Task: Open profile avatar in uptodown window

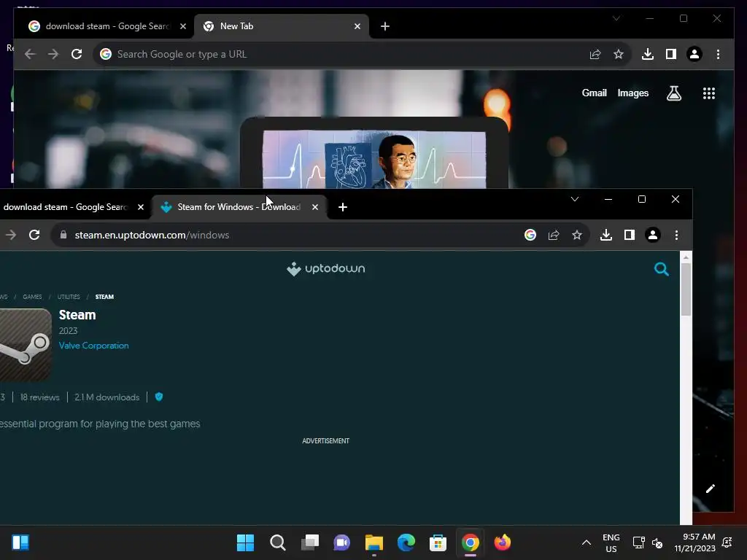Action: point(653,235)
